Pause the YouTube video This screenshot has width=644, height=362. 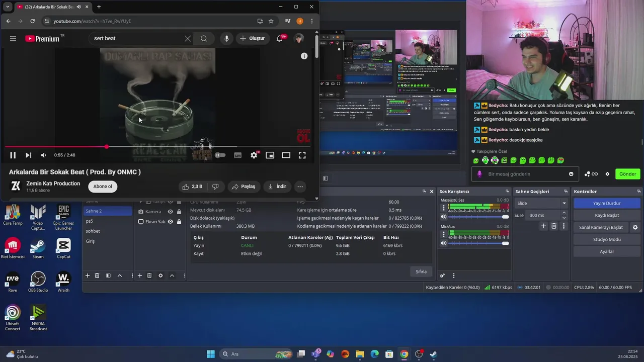click(x=13, y=155)
